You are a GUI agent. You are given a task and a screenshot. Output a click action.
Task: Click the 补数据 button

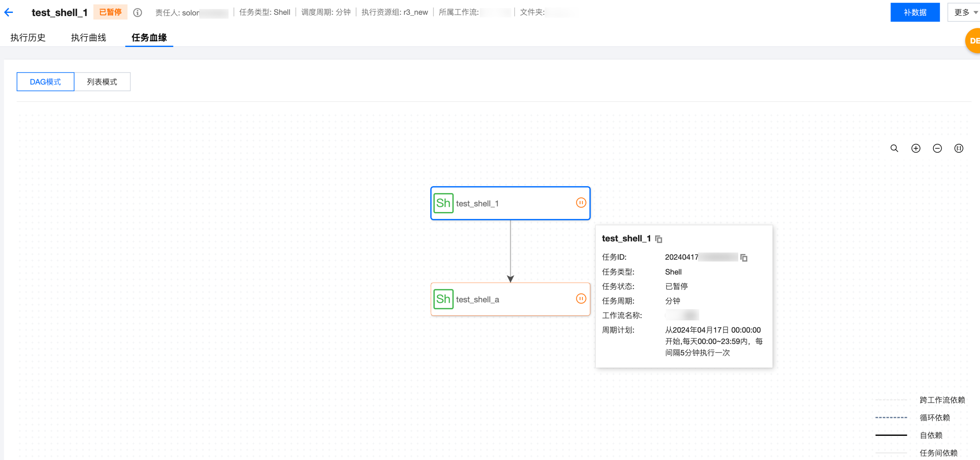(x=915, y=13)
